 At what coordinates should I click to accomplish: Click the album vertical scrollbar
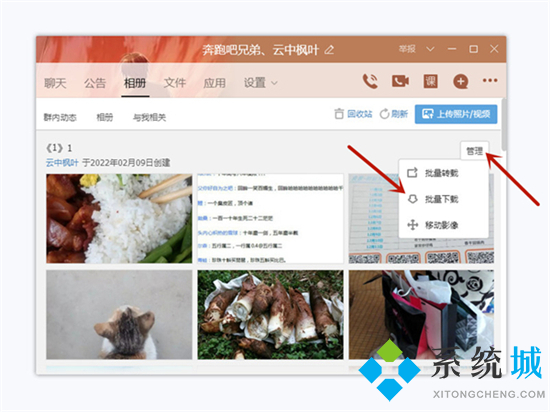coord(504,125)
